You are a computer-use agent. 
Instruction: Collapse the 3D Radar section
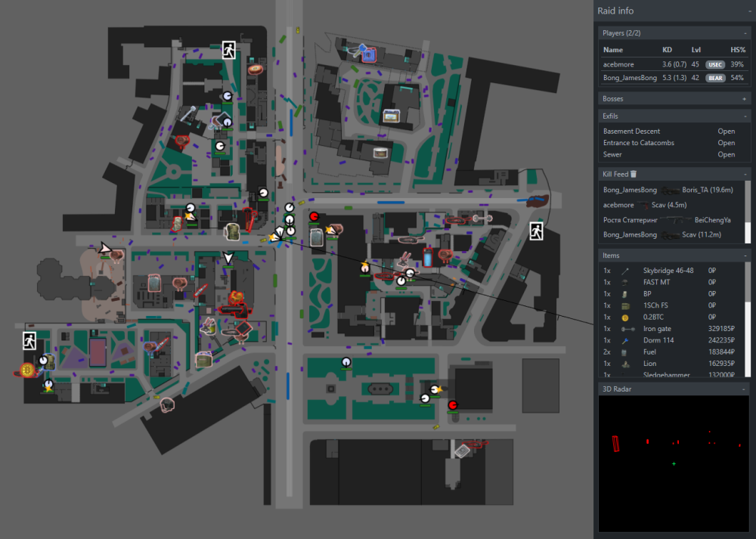tap(744, 389)
